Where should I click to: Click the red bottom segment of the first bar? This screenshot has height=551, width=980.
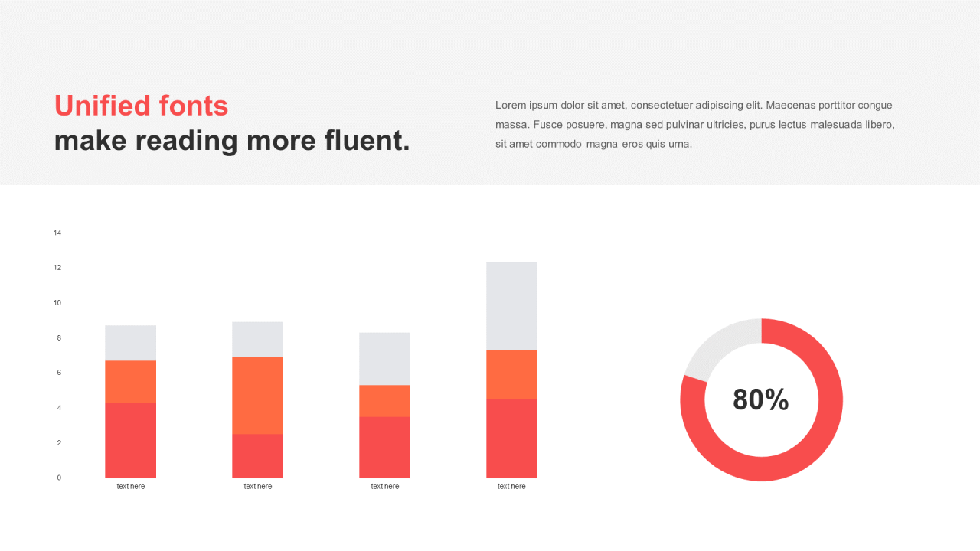(130, 440)
